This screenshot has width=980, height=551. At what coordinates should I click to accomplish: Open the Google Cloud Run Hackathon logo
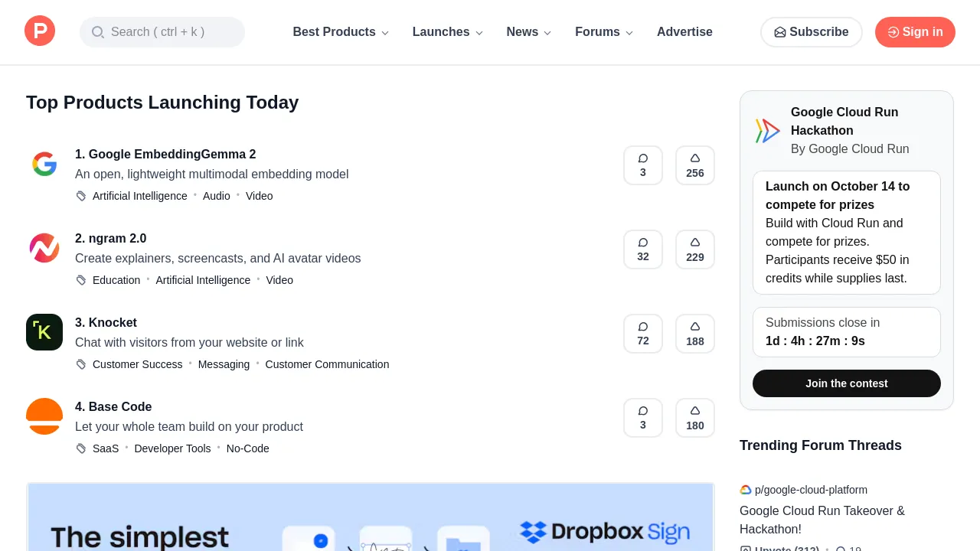(767, 131)
